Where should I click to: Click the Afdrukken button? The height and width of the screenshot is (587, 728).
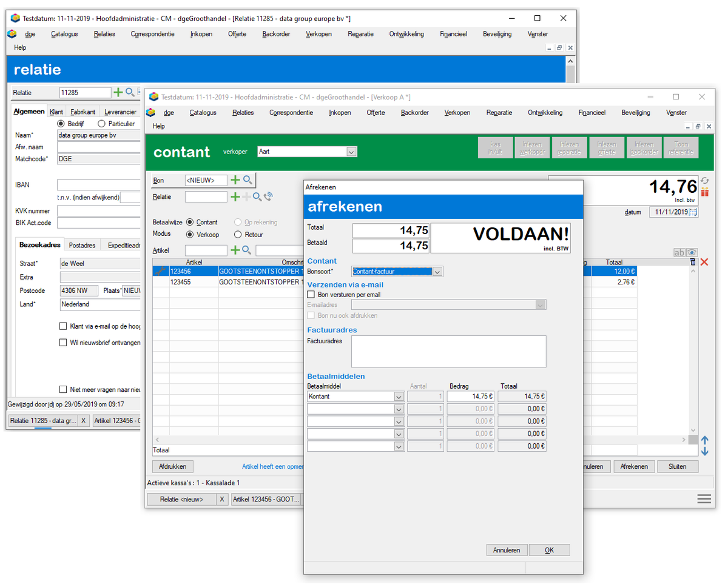(x=172, y=466)
